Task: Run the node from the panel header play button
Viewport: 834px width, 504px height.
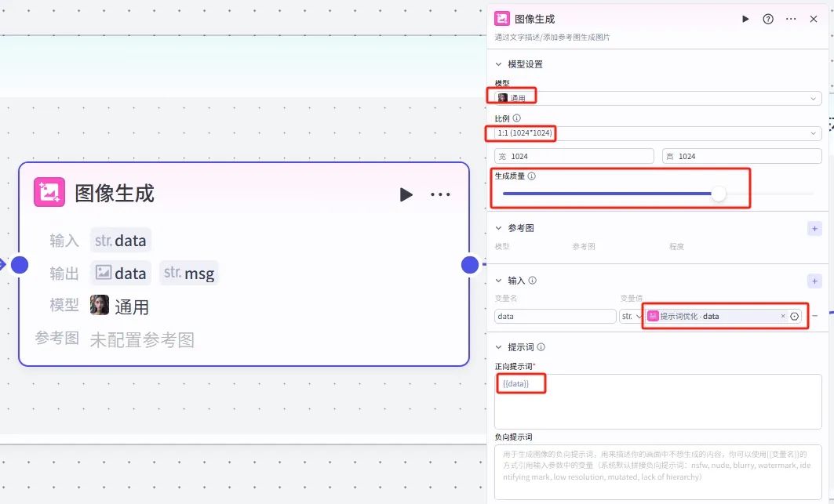Action: [745, 19]
